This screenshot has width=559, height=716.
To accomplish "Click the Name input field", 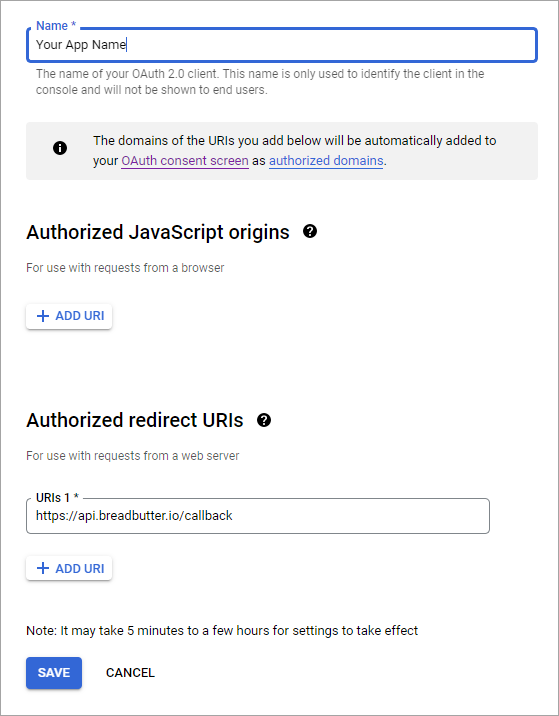I will coord(282,45).
